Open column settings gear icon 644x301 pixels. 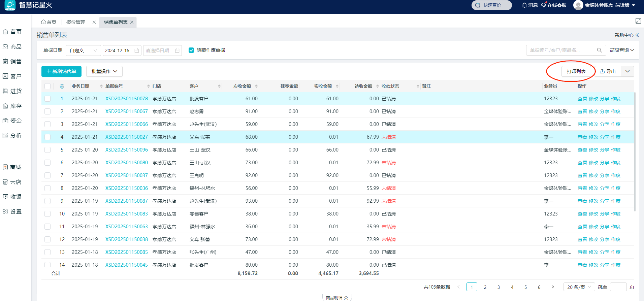pyautogui.click(x=62, y=86)
